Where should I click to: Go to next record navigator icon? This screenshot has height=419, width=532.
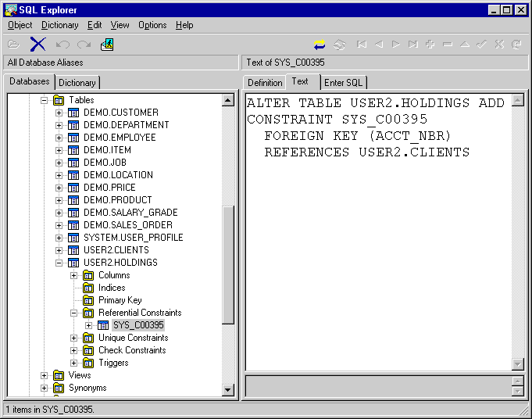(395, 44)
